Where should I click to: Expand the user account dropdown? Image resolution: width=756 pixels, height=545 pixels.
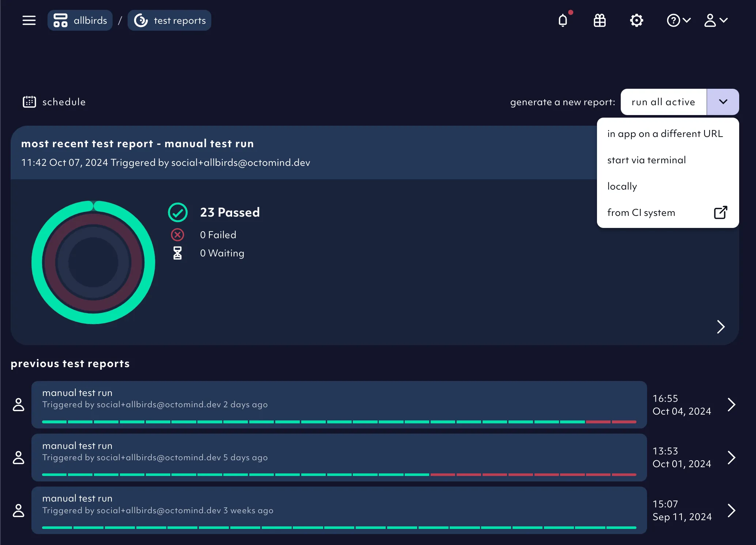click(x=716, y=20)
